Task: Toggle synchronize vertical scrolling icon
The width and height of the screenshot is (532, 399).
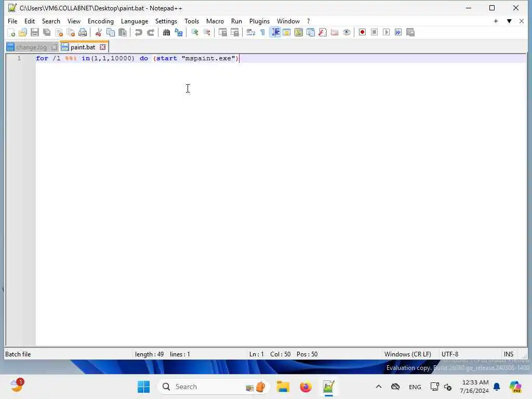Action: click(222, 33)
